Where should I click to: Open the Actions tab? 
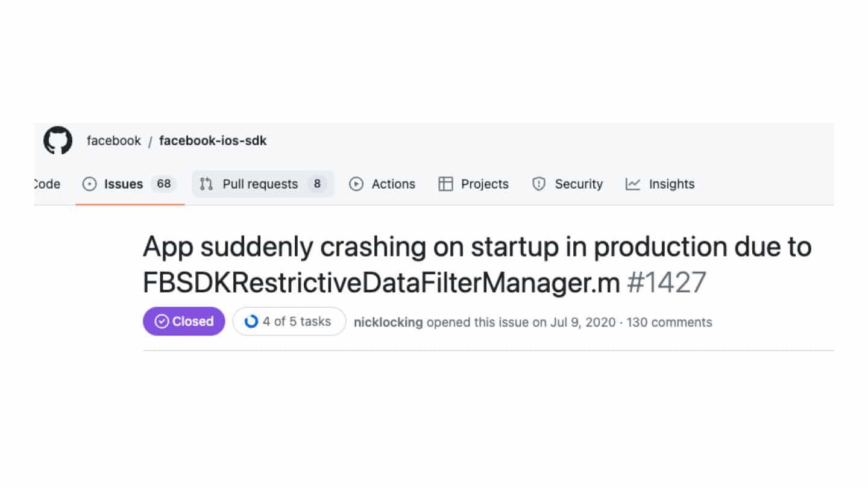[383, 184]
